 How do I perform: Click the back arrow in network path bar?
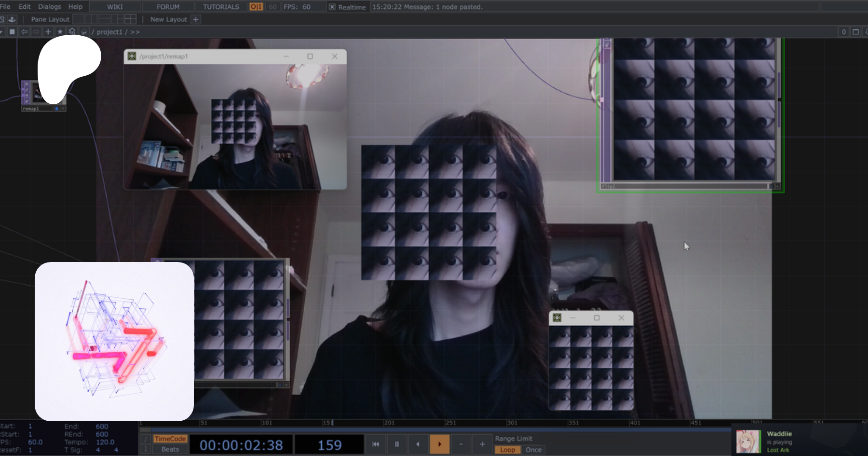(x=24, y=32)
